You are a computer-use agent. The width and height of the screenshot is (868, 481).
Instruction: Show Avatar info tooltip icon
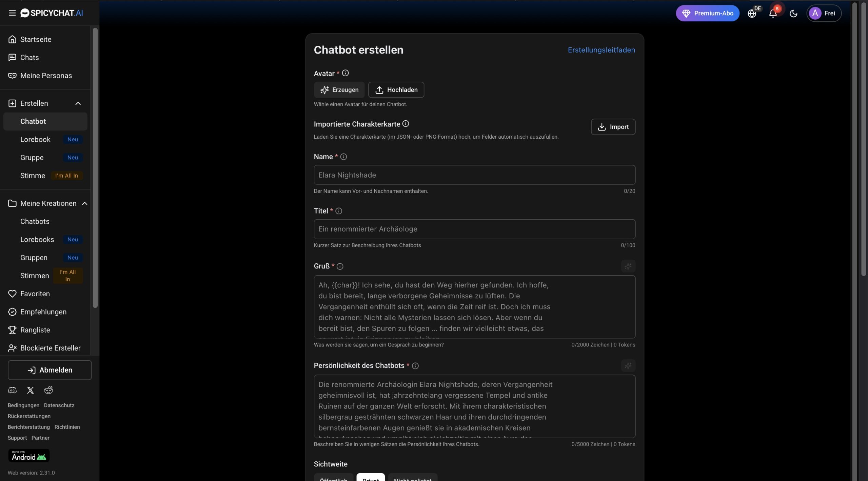point(345,73)
